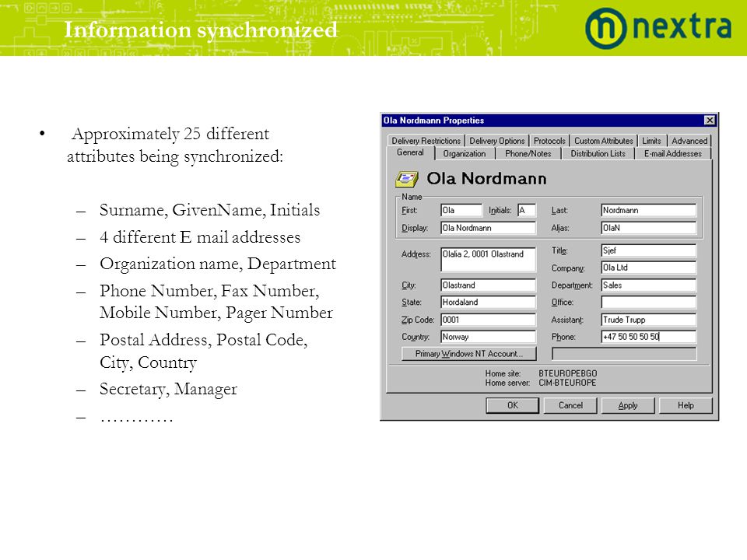Image resolution: width=747 pixels, height=560 pixels.
Task: Click the nextra logo icon
Action: coord(605,28)
